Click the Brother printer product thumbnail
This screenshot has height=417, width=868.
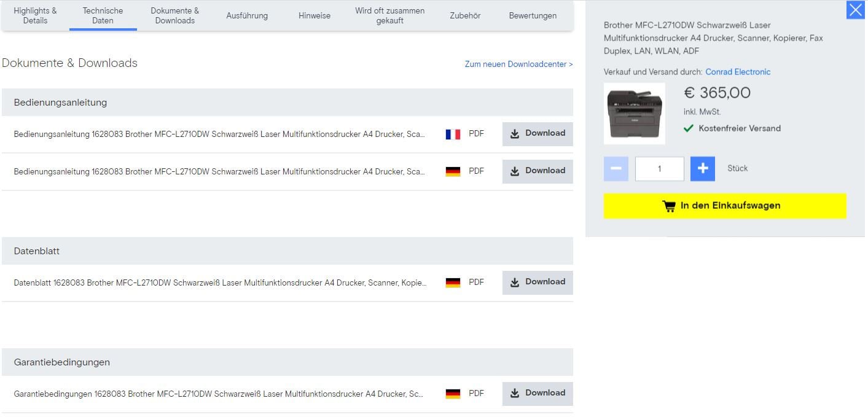[634, 113]
